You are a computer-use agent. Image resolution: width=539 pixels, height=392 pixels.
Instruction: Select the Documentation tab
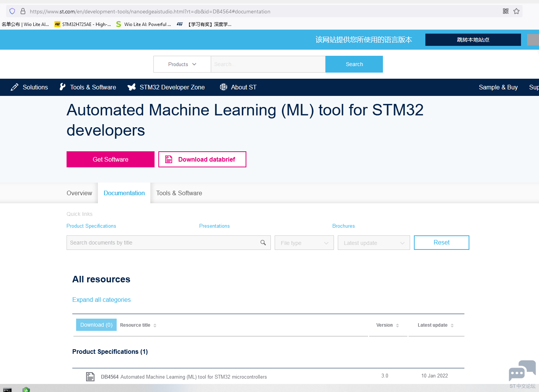pyautogui.click(x=124, y=193)
